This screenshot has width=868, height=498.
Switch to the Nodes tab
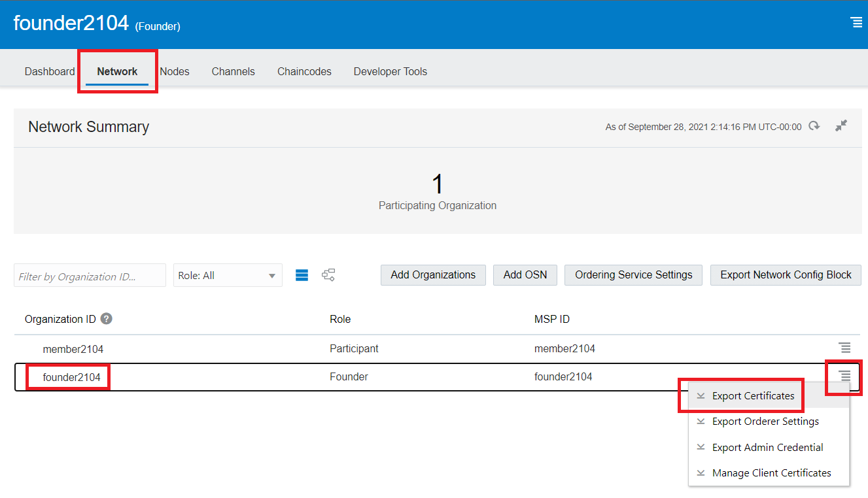click(x=175, y=71)
